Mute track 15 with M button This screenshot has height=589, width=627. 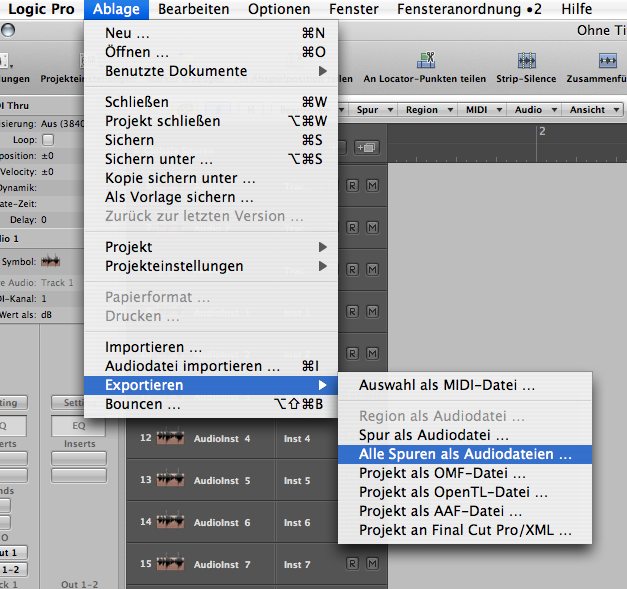click(372, 563)
